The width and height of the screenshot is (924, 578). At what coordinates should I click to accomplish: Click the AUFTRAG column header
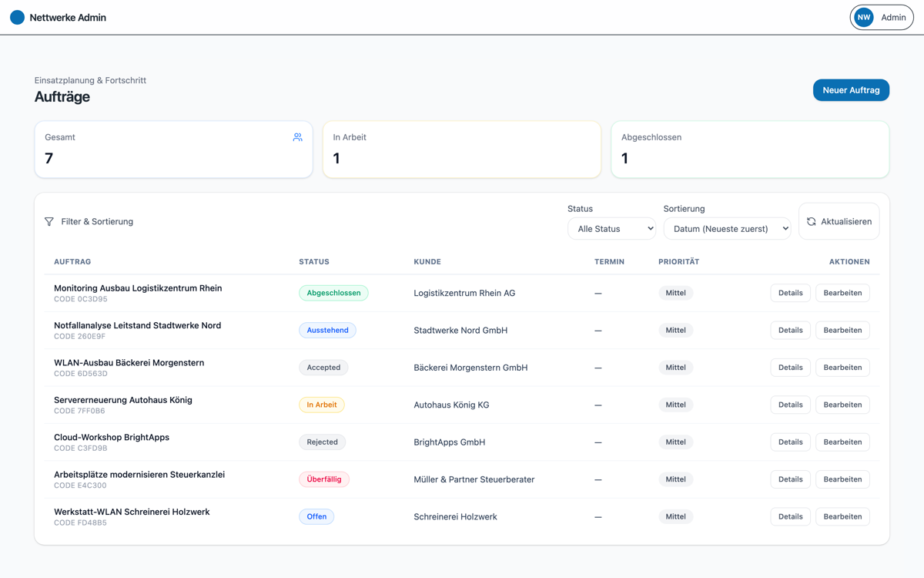point(72,262)
